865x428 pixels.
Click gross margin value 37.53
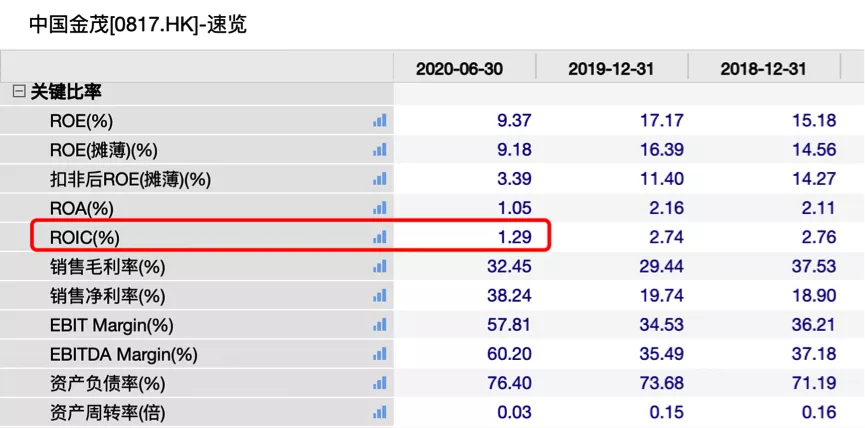click(x=812, y=267)
